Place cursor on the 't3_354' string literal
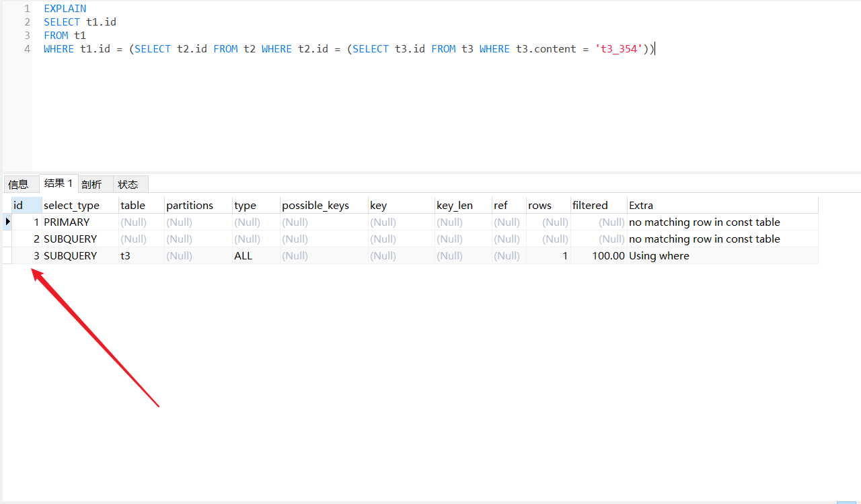Screen dimensions: 861x504 coord(617,48)
